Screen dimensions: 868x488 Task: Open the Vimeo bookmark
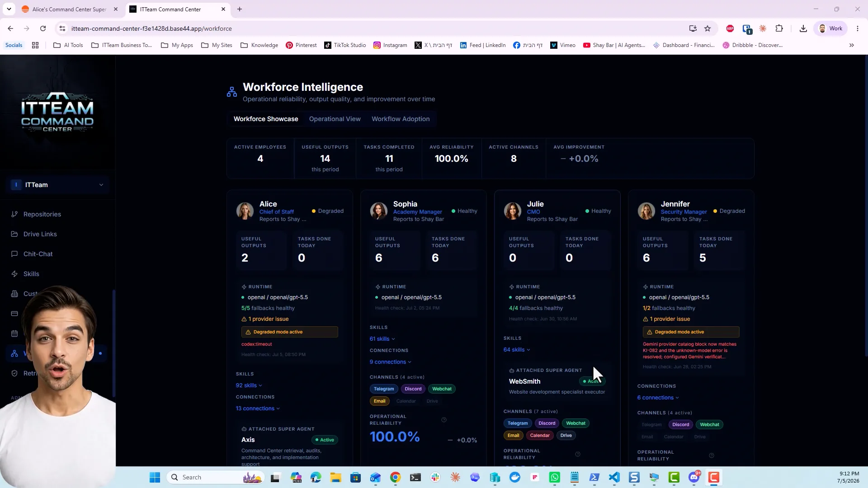click(x=563, y=45)
